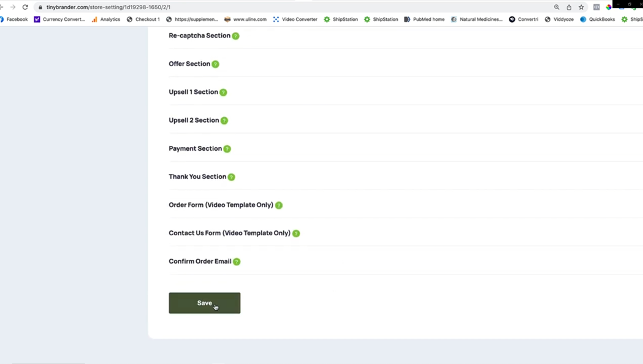Screen dimensions: 643x364
Task: Reload the page with browser refresh icon
Action: (x=25, y=7)
